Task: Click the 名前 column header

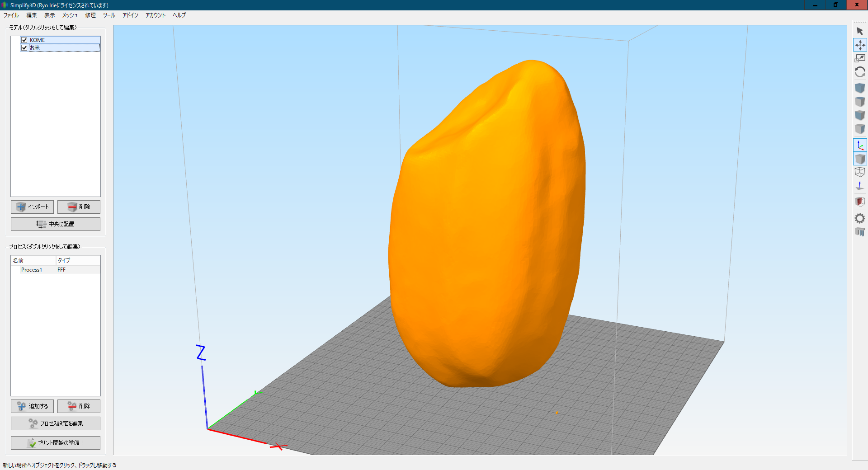Action: coord(33,261)
